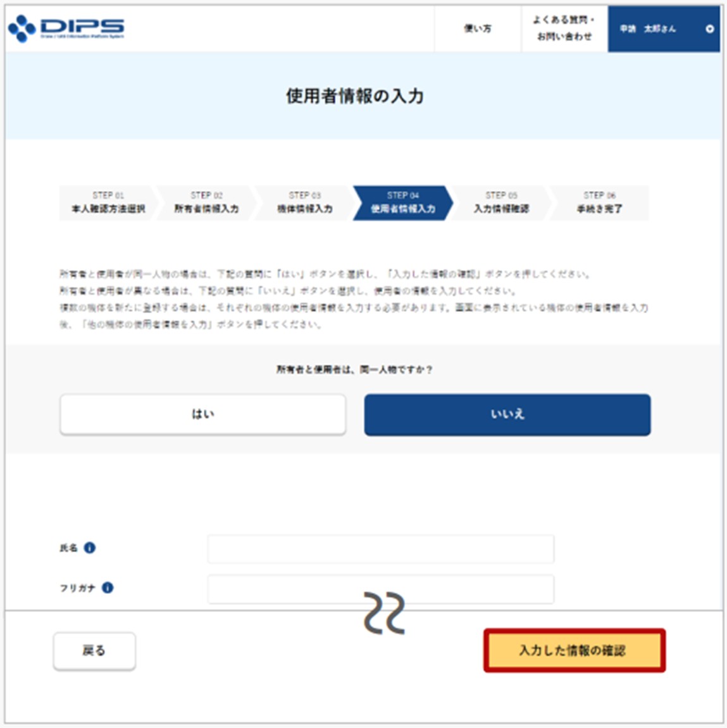This screenshot has width=727, height=728.
Task: Go to STEP 06 手続き完了
Action: click(x=599, y=203)
